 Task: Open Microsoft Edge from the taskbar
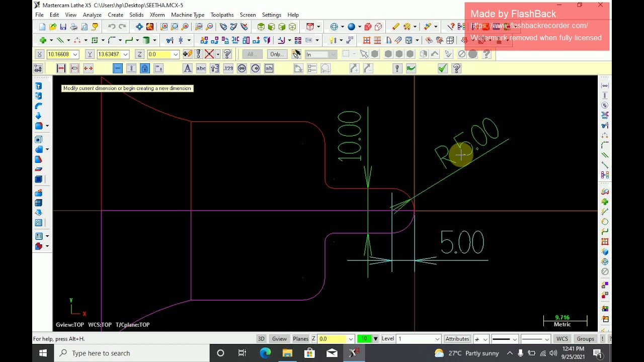[x=265, y=353]
